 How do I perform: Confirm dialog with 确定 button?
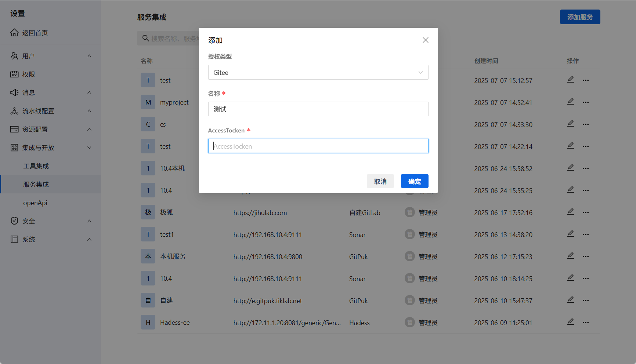point(415,181)
